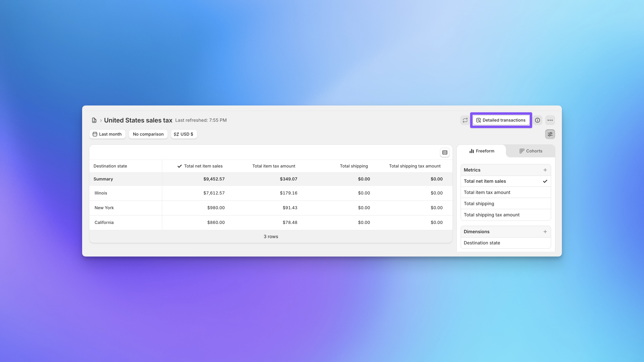Open the No comparison selector
644x362 pixels.
[x=148, y=134]
